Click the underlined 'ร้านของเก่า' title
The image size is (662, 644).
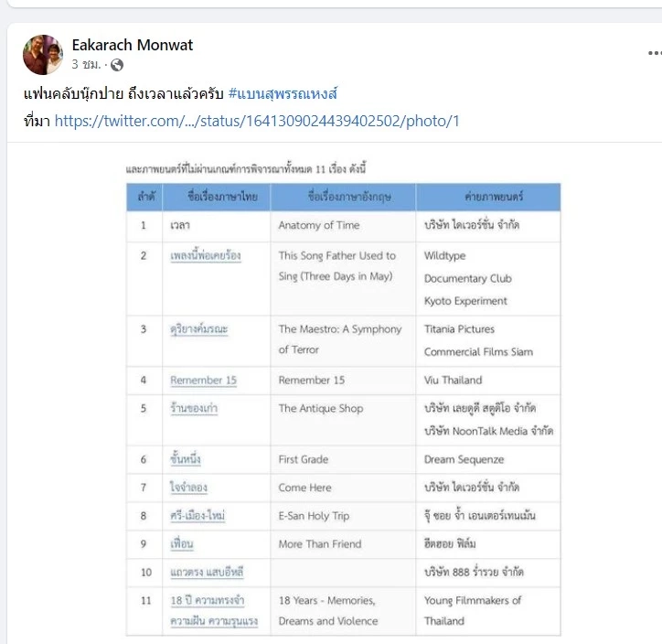click(194, 409)
